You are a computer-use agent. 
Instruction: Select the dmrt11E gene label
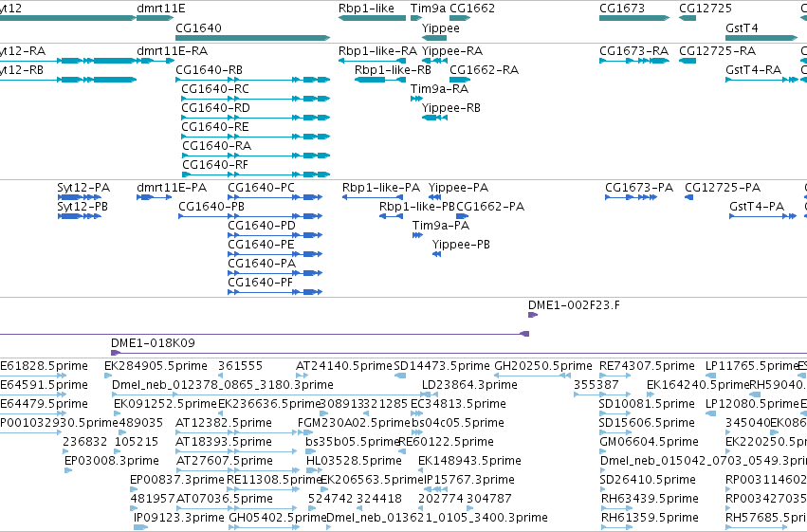(160, 9)
